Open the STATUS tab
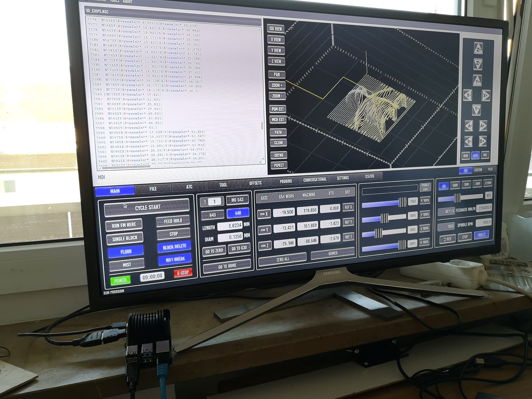 (369, 176)
